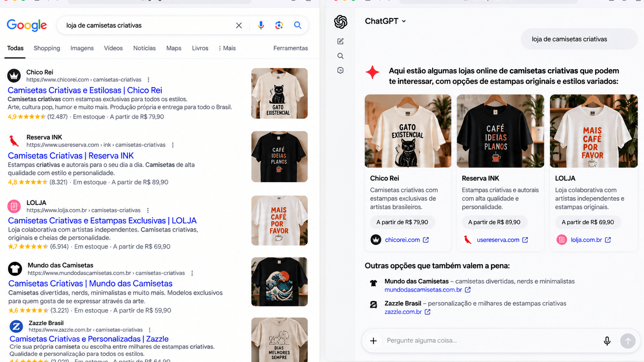Open Camisetas Criativas Reserva INK link
This screenshot has width=644, height=362.
[x=71, y=156]
